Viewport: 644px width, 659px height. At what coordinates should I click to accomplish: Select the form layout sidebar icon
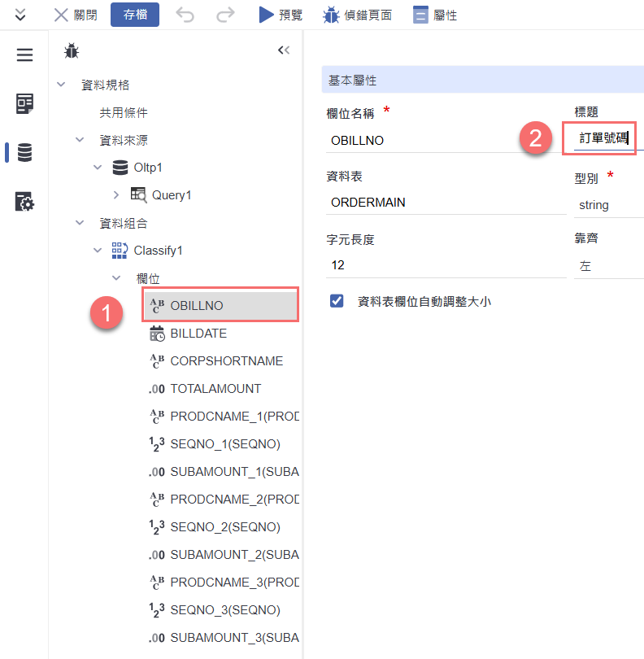25,103
